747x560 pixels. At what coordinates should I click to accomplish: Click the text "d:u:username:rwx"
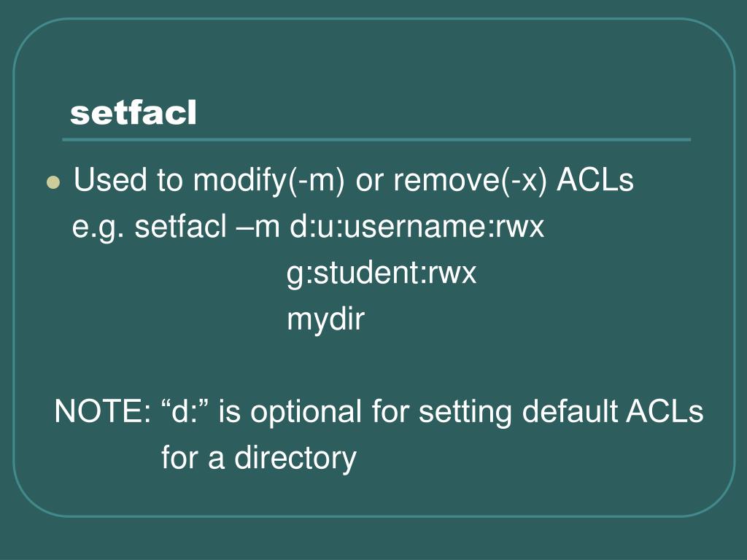click(x=417, y=226)
